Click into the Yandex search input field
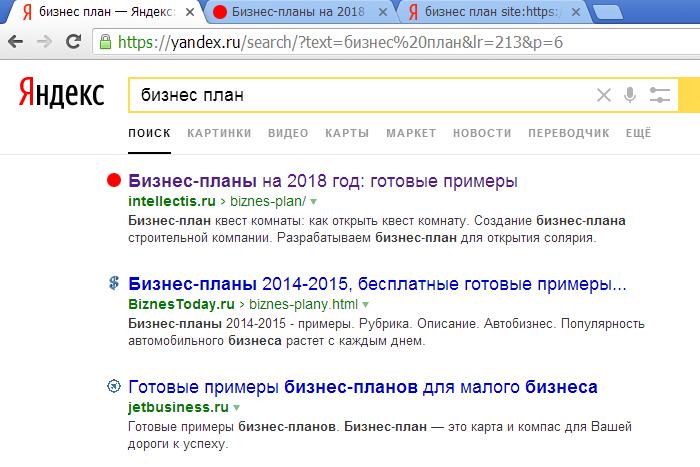This screenshot has width=700, height=467. 360,96
